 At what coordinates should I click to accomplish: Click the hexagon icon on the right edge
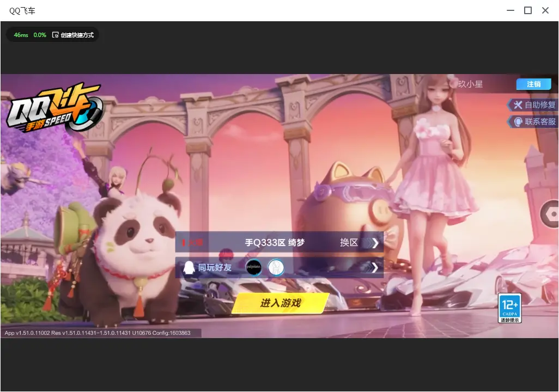point(550,214)
